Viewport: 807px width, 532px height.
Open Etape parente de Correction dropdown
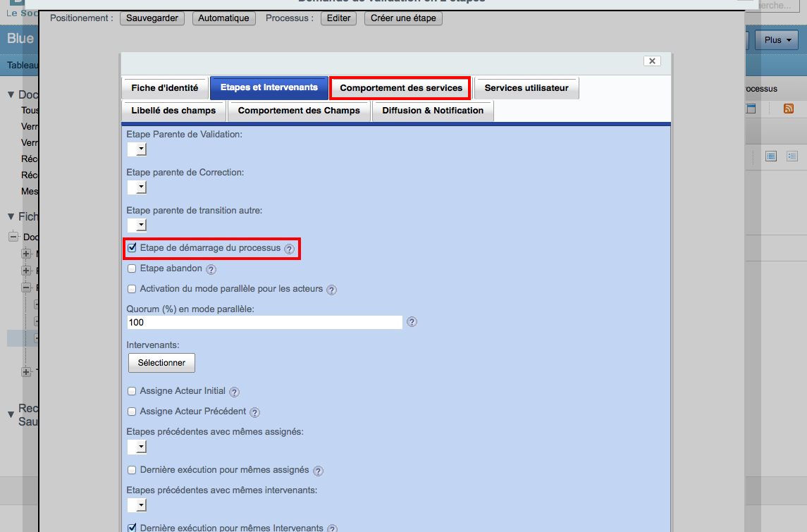pos(137,187)
